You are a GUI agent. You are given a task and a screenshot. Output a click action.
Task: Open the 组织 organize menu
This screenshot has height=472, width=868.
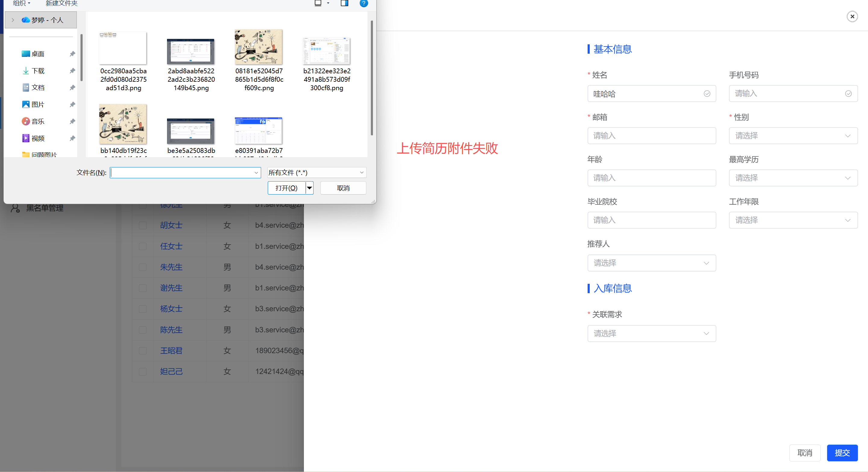22,3
